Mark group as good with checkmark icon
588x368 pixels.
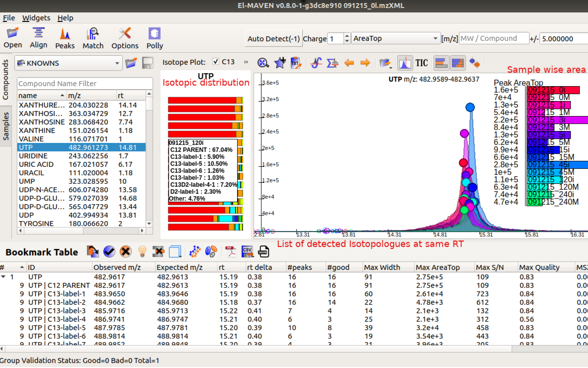109,252
